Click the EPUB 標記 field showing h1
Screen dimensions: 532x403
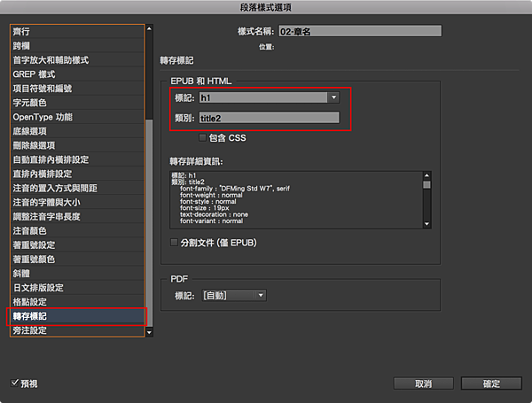tap(263, 97)
